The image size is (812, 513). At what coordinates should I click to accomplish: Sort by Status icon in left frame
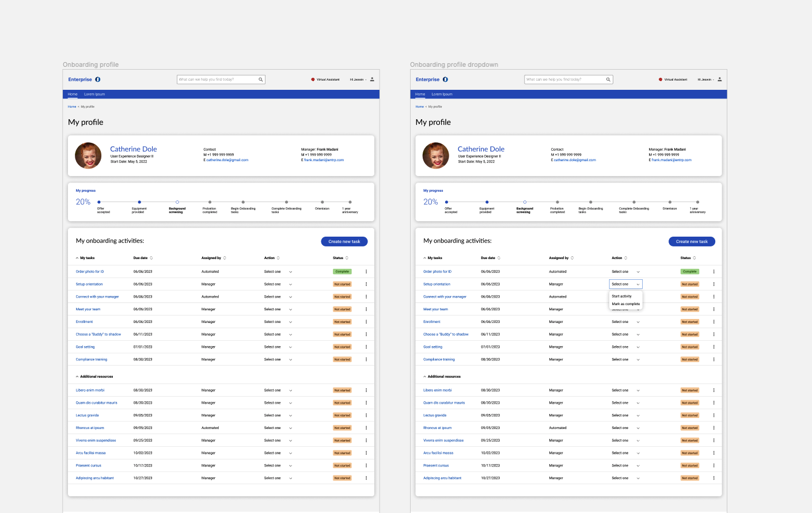(x=347, y=258)
